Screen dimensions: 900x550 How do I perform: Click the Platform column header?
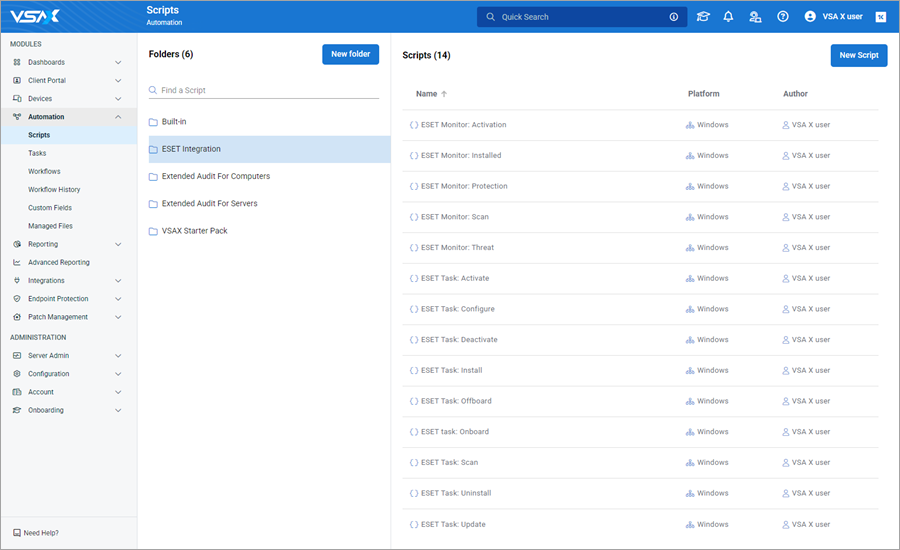pos(703,94)
